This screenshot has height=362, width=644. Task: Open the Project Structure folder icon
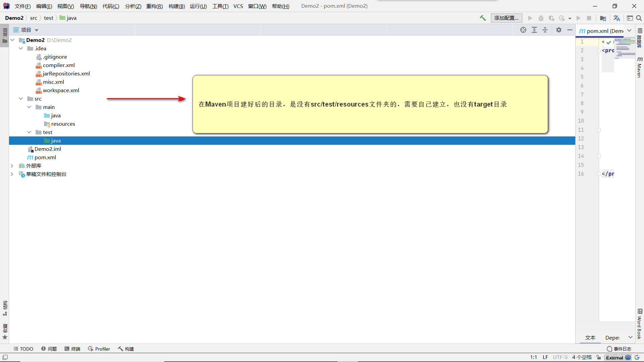click(x=603, y=18)
